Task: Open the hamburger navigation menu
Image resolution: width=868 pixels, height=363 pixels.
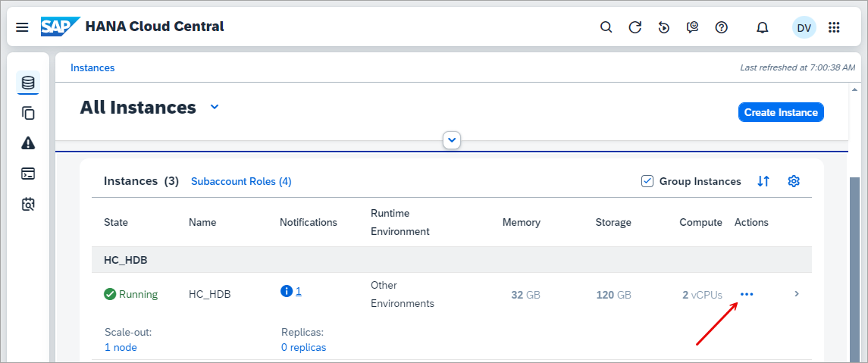Action: (x=22, y=27)
